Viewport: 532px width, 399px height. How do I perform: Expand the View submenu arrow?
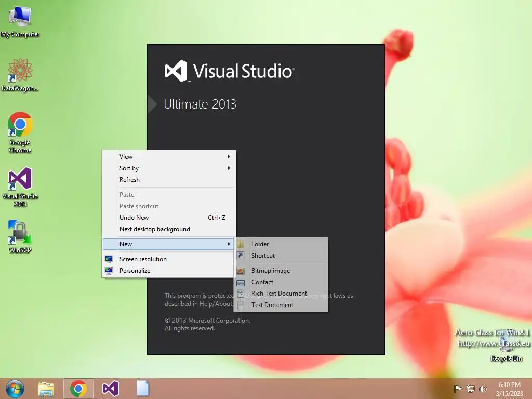[x=229, y=157]
